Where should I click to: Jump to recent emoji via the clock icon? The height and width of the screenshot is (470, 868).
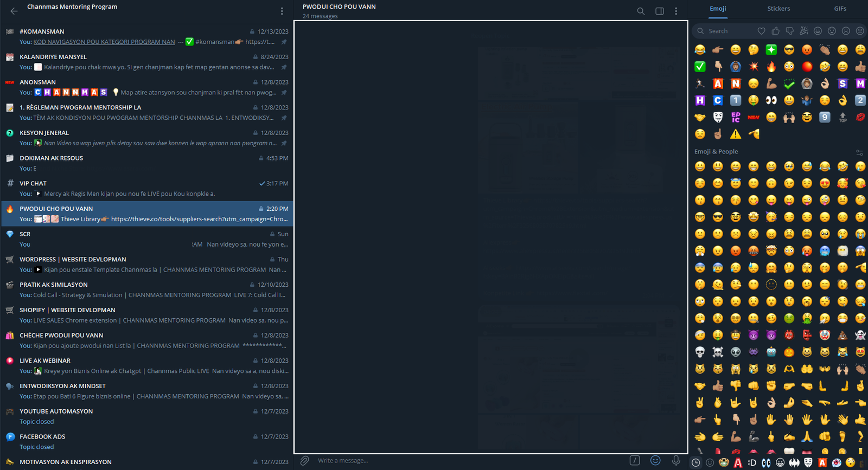(695, 463)
